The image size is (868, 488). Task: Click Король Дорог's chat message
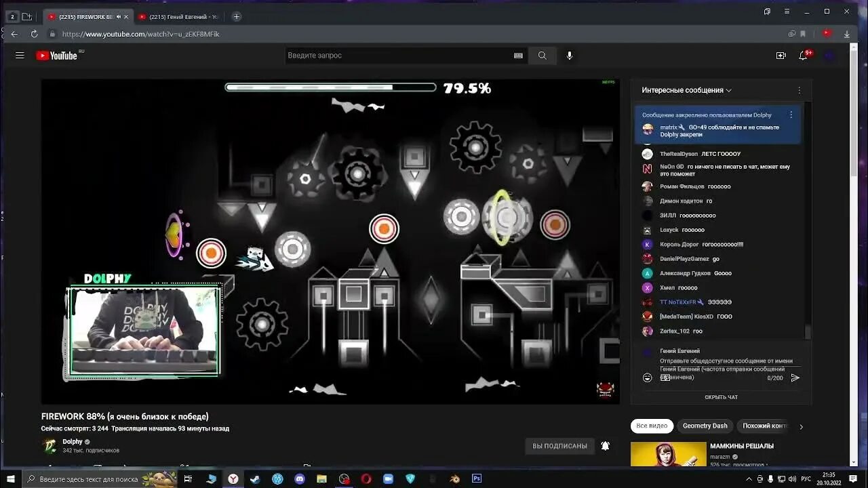(719, 244)
